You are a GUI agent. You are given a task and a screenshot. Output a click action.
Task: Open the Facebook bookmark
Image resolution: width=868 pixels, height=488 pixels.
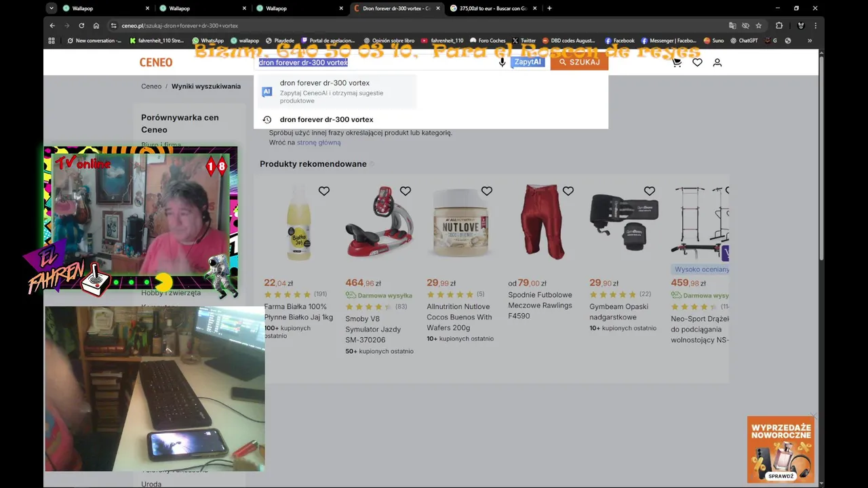[620, 41]
